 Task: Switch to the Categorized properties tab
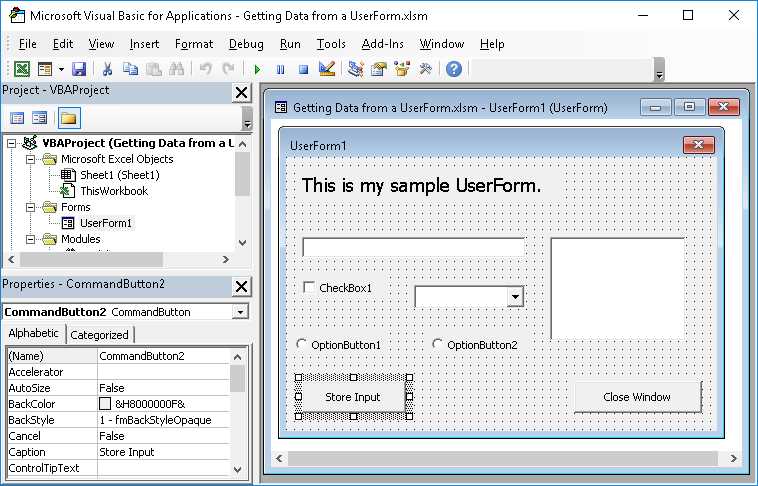point(100,335)
